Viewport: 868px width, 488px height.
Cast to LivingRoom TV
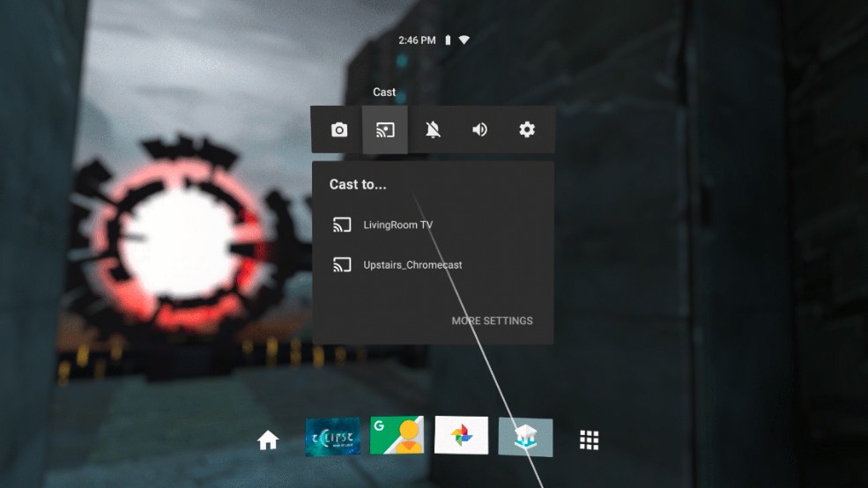[x=433, y=225]
